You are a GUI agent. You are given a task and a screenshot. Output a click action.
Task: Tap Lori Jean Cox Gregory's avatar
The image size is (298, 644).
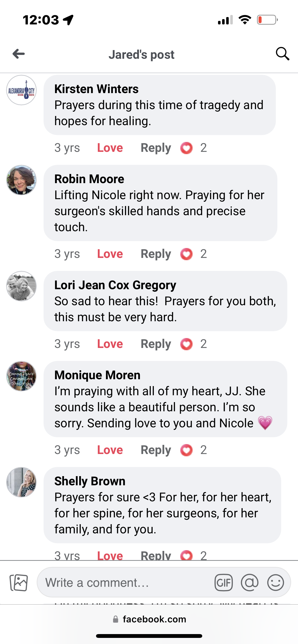(21, 286)
